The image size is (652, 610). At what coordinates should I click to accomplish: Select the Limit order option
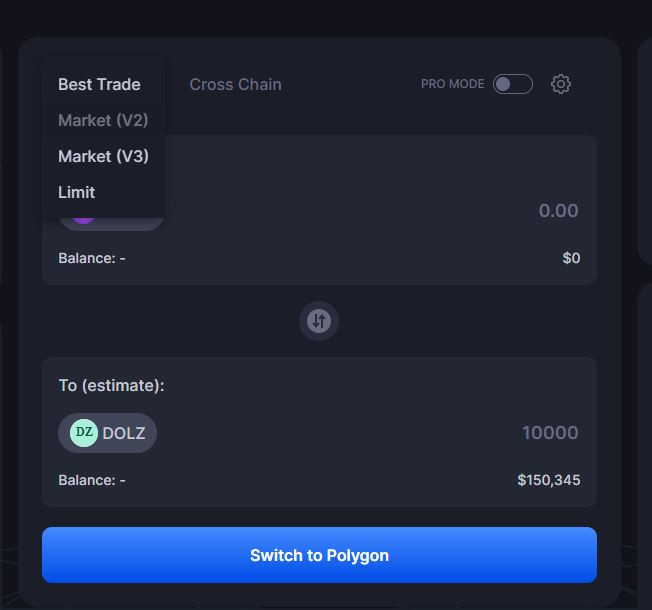click(x=77, y=192)
